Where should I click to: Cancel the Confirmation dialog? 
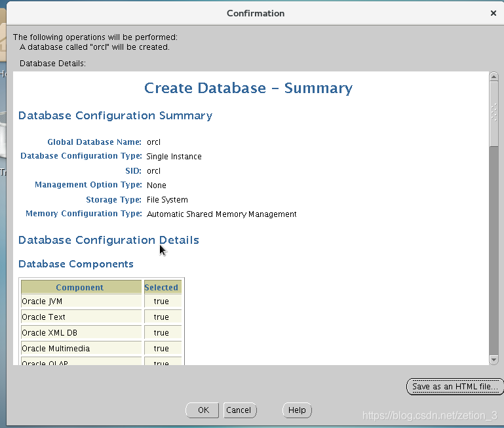click(240, 410)
